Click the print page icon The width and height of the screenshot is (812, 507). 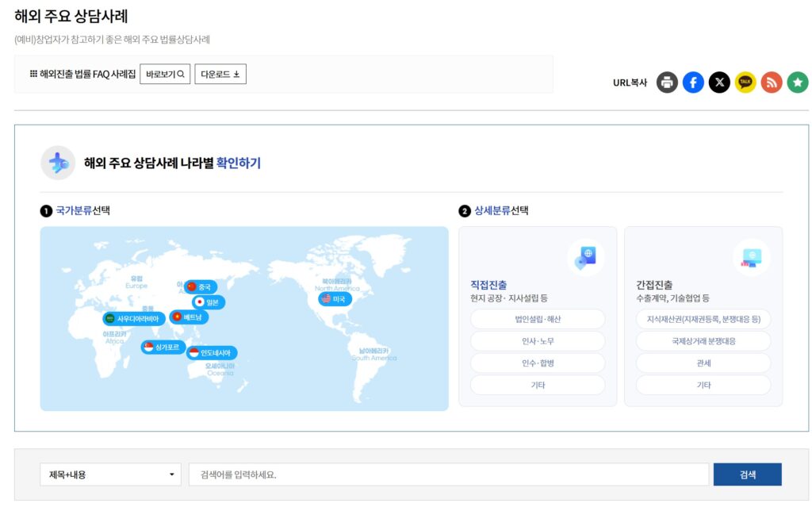point(667,83)
